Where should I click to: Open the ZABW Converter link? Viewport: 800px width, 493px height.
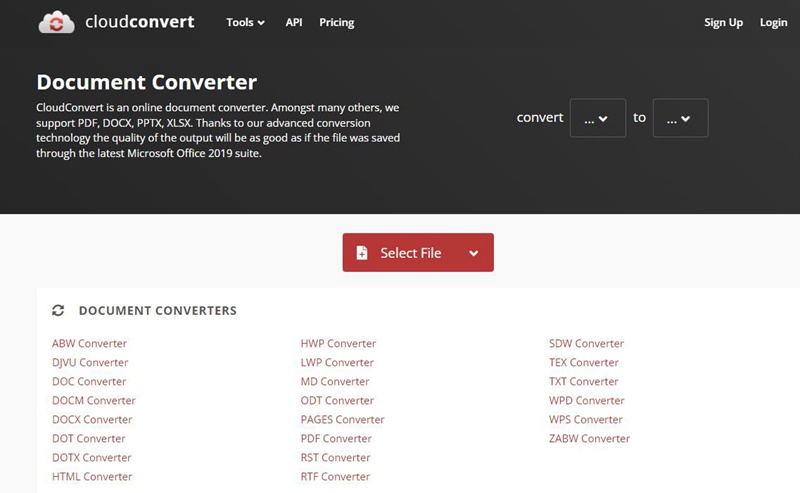click(589, 438)
